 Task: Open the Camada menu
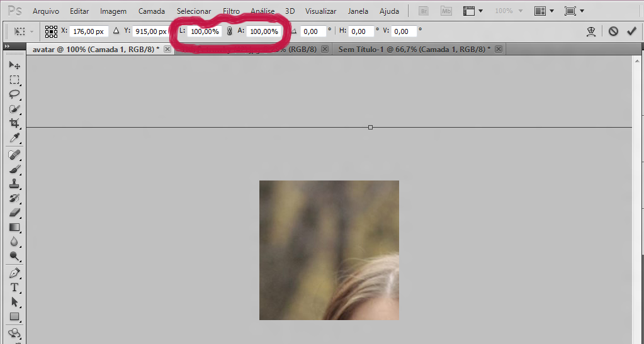(152, 11)
